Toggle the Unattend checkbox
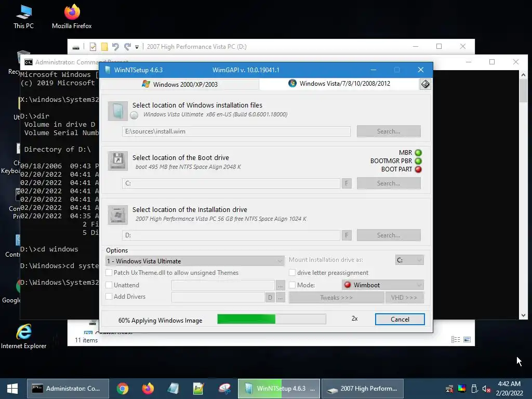This screenshot has height=399, width=532. pos(109,285)
